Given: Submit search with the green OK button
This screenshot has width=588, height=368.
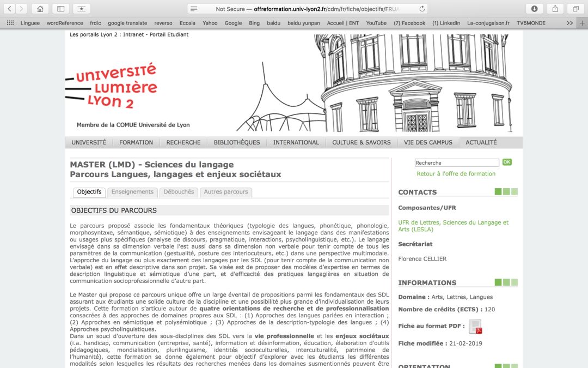Looking at the screenshot, I should (x=507, y=162).
